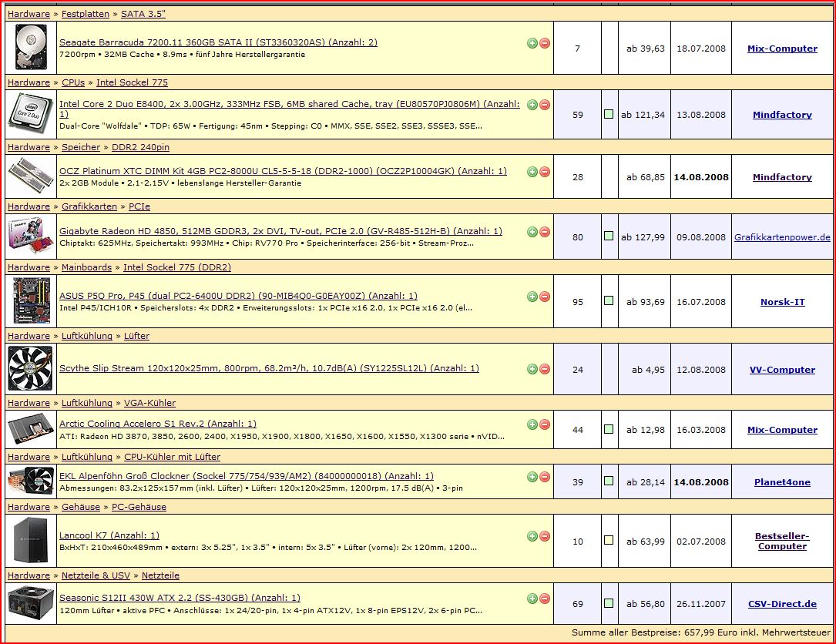The image size is (836, 644).
Task: Remove OCZ Platinum XTC kit via minus icon
Action: [x=544, y=172]
